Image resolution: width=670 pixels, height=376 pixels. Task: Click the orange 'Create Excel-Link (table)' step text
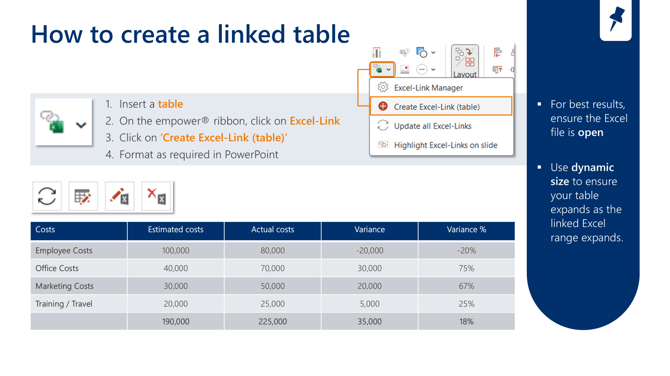coord(224,138)
